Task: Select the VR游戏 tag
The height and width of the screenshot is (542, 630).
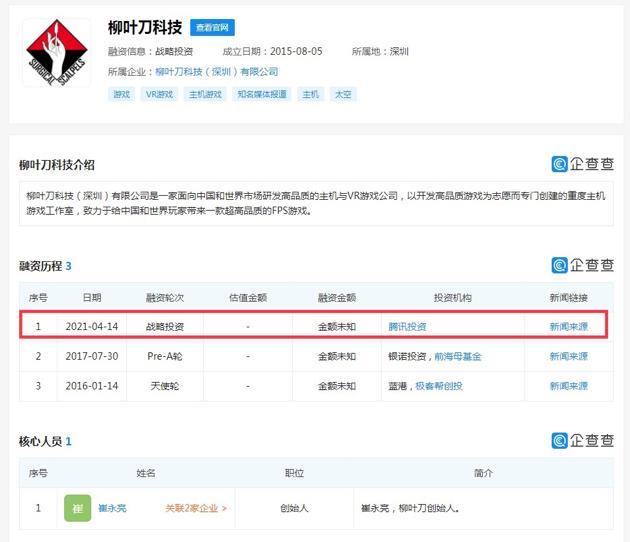Action: (x=159, y=94)
